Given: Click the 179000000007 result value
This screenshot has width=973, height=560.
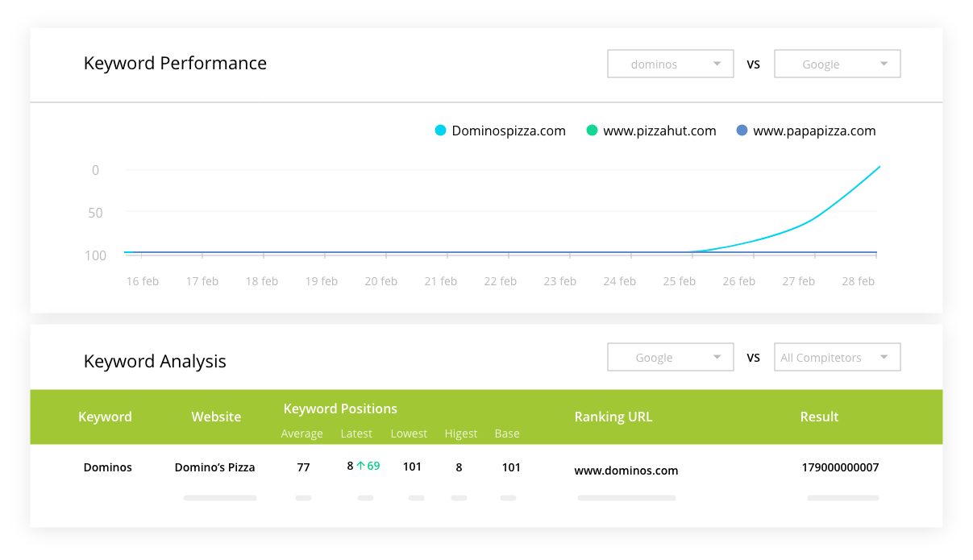Looking at the screenshot, I should [840, 467].
